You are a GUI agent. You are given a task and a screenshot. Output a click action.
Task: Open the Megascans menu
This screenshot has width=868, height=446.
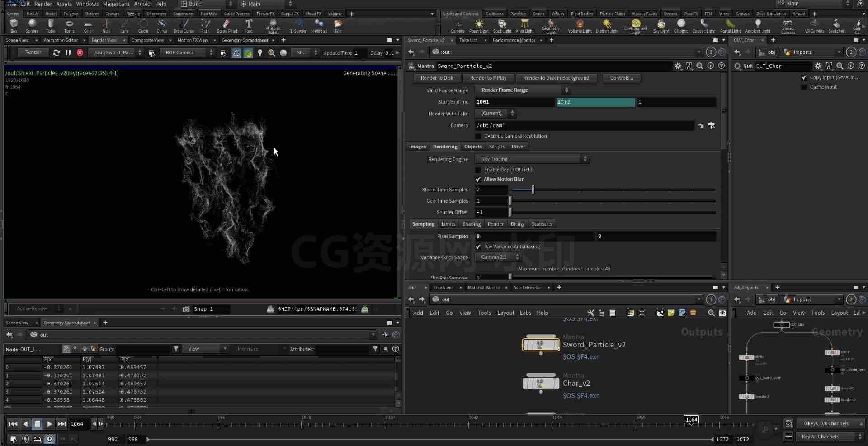[x=116, y=4]
